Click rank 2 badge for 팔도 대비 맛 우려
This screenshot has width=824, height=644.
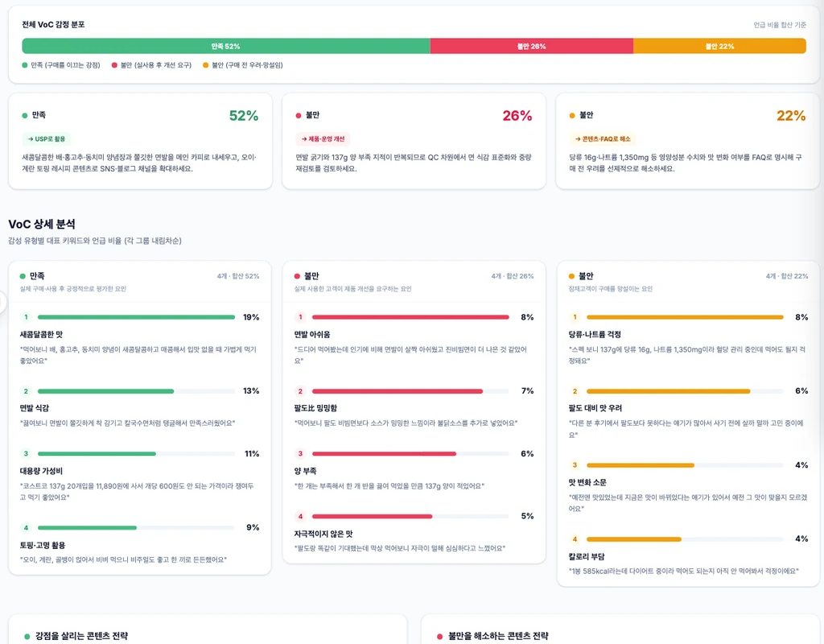pyautogui.click(x=575, y=391)
